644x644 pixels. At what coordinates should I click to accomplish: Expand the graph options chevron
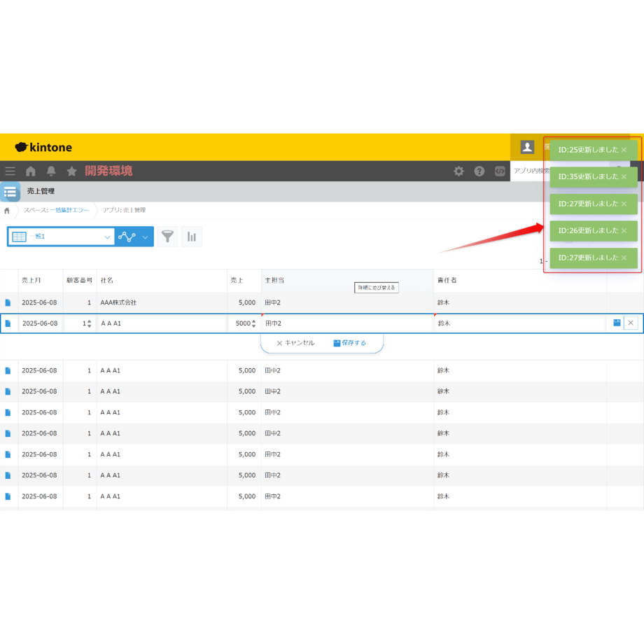click(x=145, y=237)
